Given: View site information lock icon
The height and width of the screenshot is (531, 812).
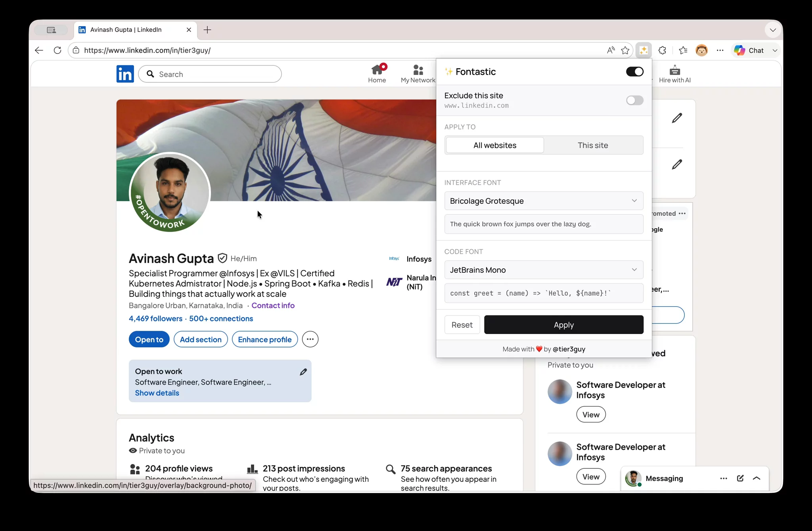Looking at the screenshot, I should point(76,50).
